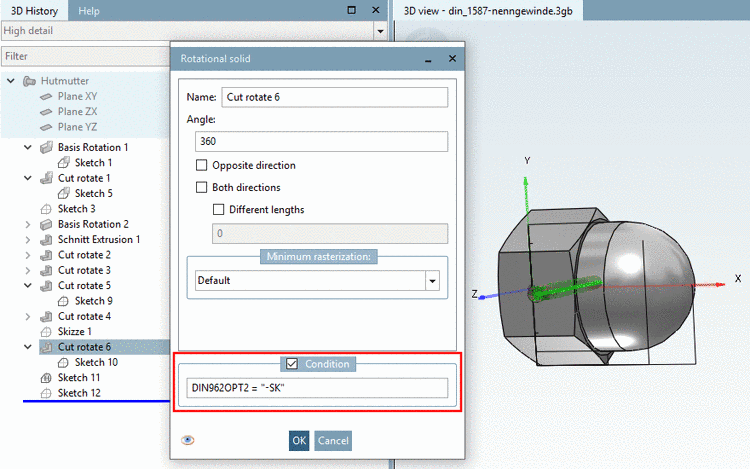Close the Rotational solid dialog
The height and width of the screenshot is (469, 750).
tap(452, 58)
